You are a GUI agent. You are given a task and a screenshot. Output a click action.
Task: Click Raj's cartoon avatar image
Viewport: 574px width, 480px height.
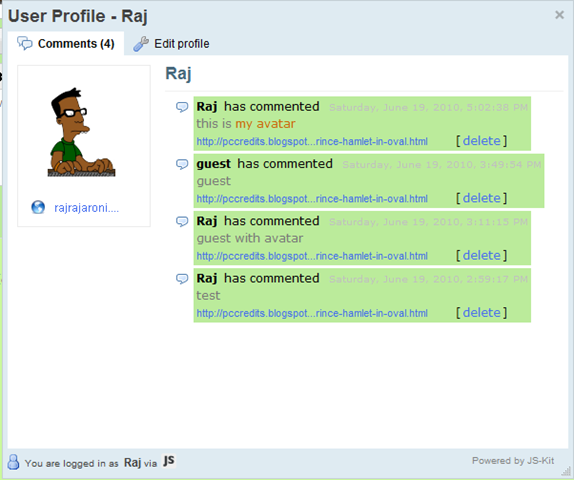82,132
